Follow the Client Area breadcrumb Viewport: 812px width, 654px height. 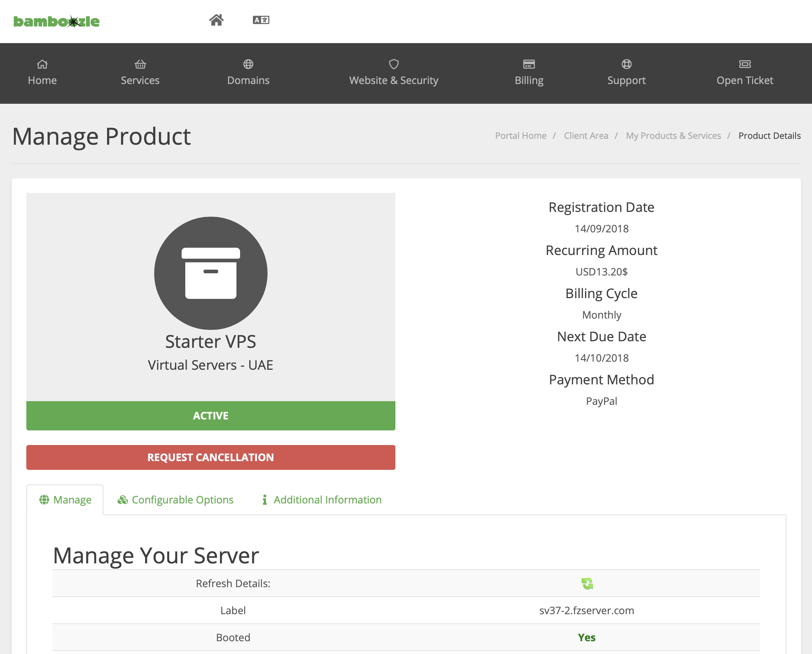pos(586,136)
